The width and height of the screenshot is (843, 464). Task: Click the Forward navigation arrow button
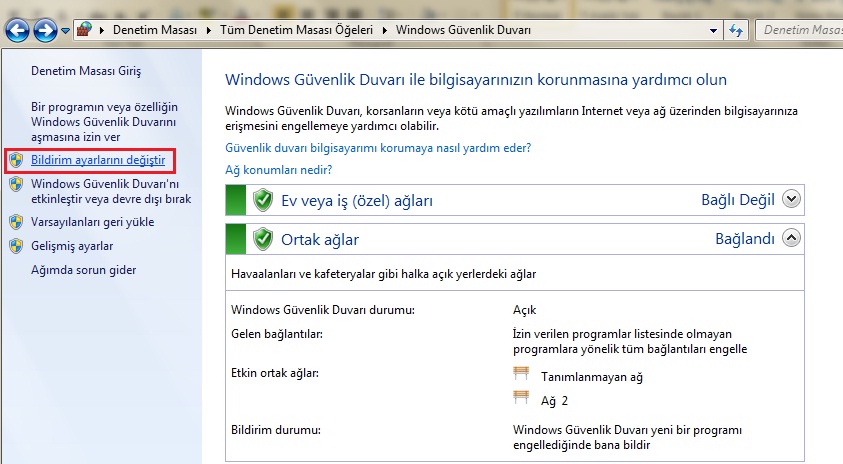pyautogui.click(x=45, y=30)
